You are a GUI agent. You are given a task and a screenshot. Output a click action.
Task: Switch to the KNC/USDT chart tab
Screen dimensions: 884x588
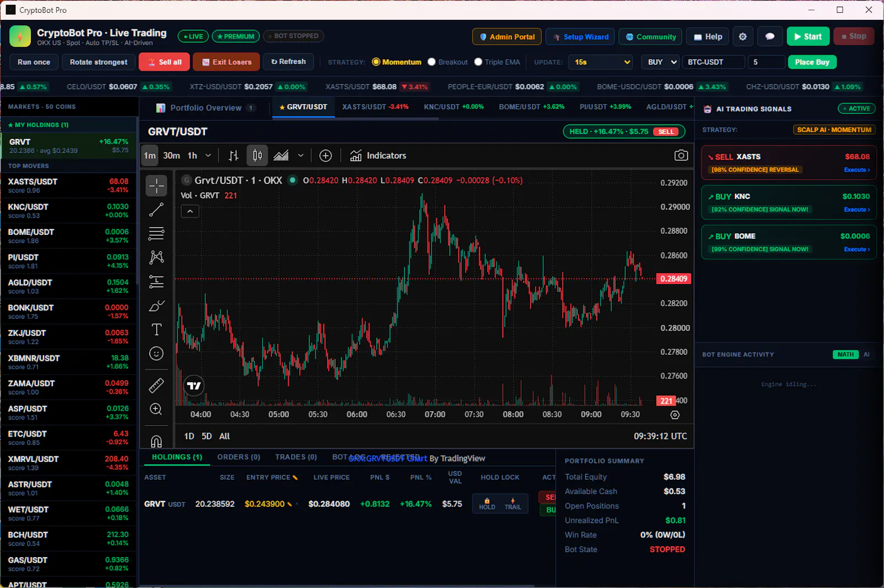point(454,107)
